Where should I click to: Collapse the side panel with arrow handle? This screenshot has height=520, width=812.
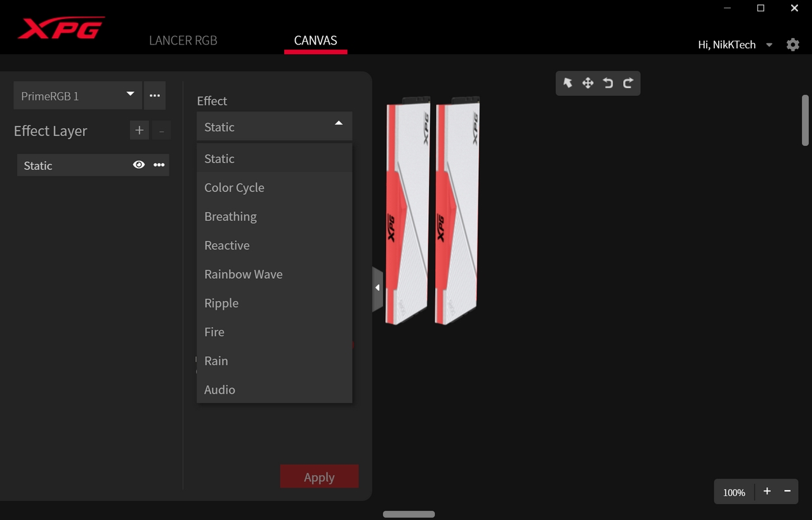click(377, 288)
